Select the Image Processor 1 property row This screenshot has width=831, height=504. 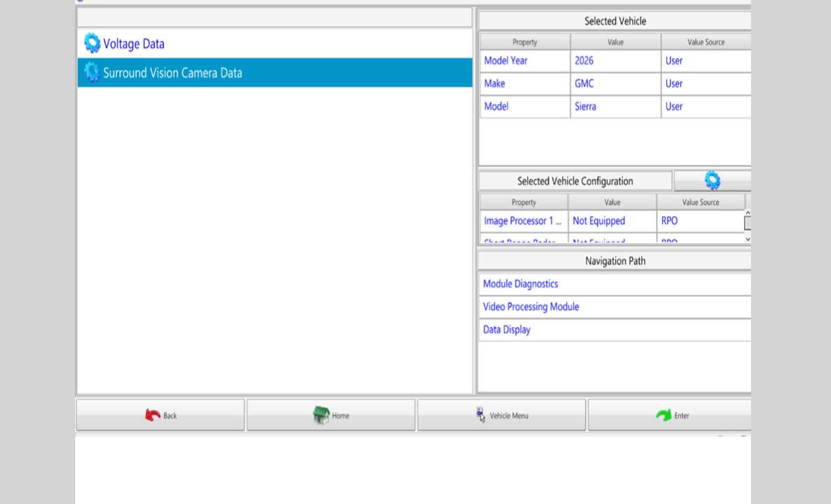click(523, 221)
